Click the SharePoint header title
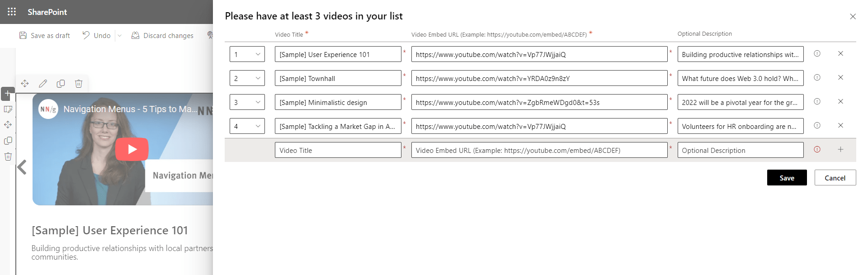868x275 pixels. (x=47, y=12)
